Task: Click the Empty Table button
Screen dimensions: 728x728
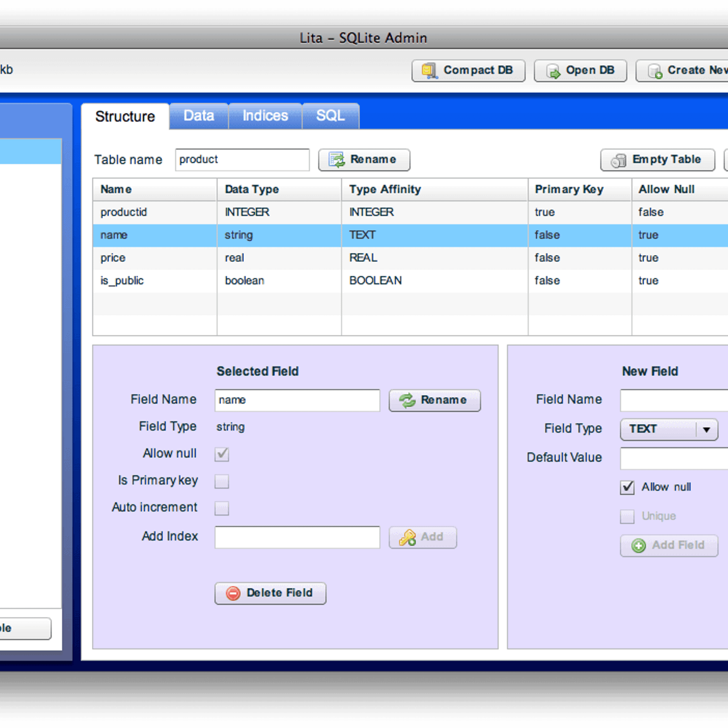Action: pyautogui.click(x=657, y=160)
